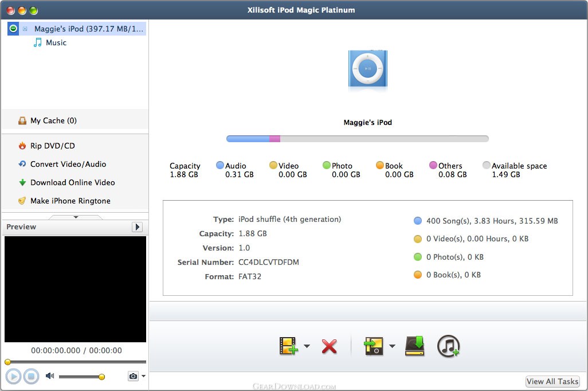The width and height of the screenshot is (588, 391).
Task: Click the Maggie's iPod name label
Action: pyautogui.click(x=367, y=122)
